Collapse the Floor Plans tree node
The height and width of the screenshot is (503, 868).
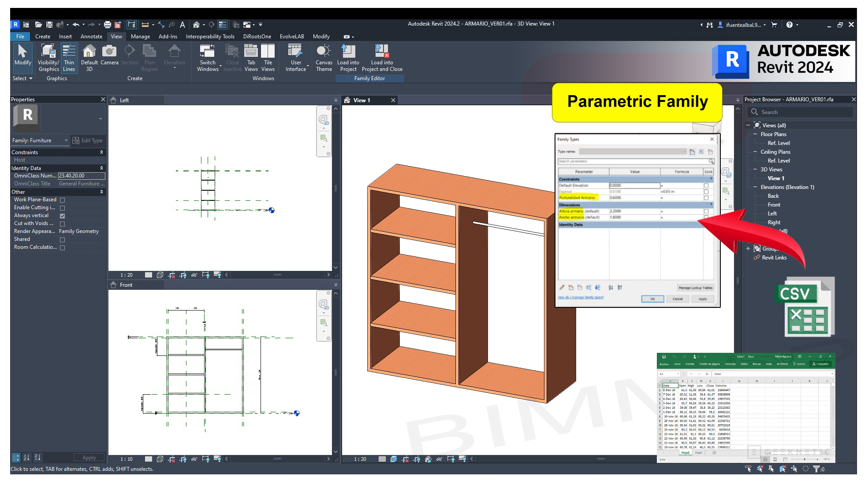tap(755, 134)
